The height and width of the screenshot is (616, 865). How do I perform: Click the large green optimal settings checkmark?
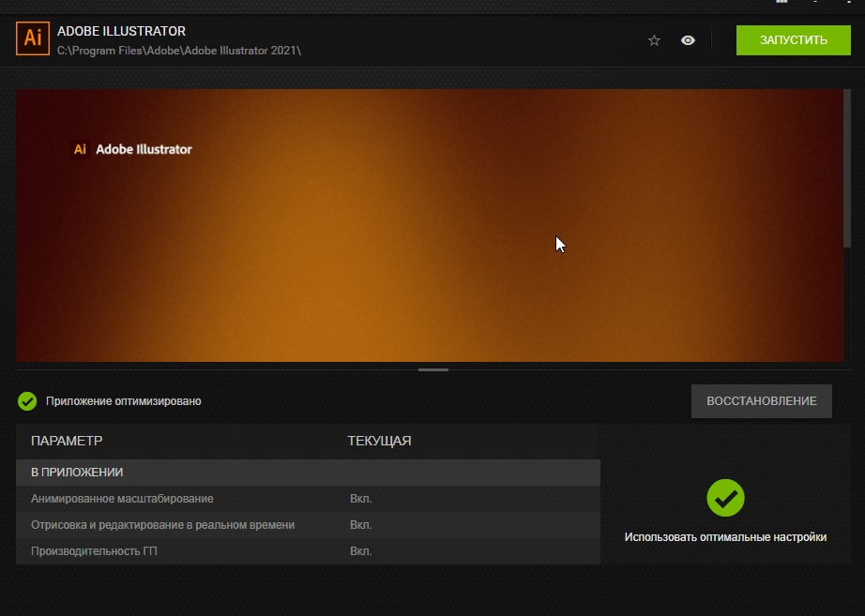[725, 498]
